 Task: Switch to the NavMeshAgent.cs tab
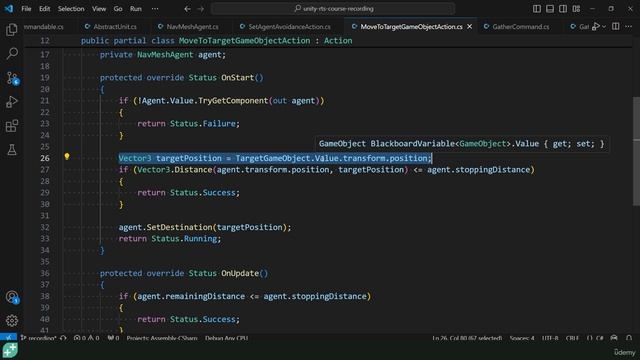tap(189, 27)
